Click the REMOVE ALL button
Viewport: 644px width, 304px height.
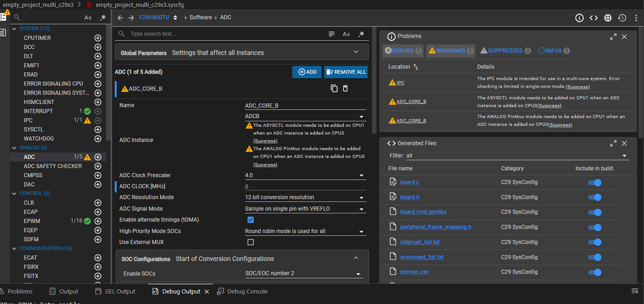coord(346,72)
